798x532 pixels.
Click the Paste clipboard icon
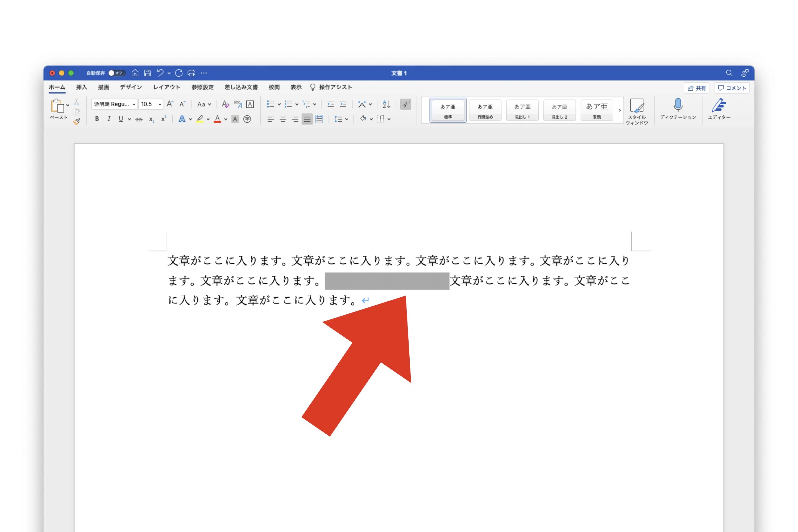point(57,106)
